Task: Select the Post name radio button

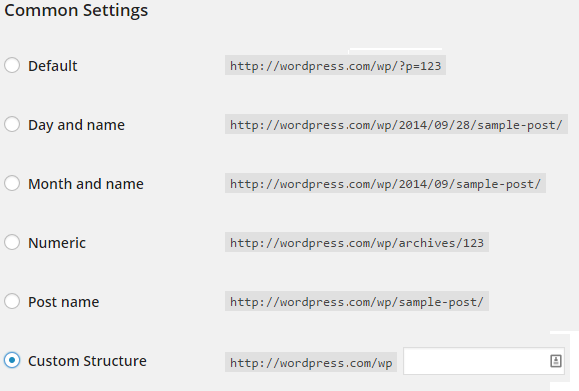Action: click(x=12, y=302)
